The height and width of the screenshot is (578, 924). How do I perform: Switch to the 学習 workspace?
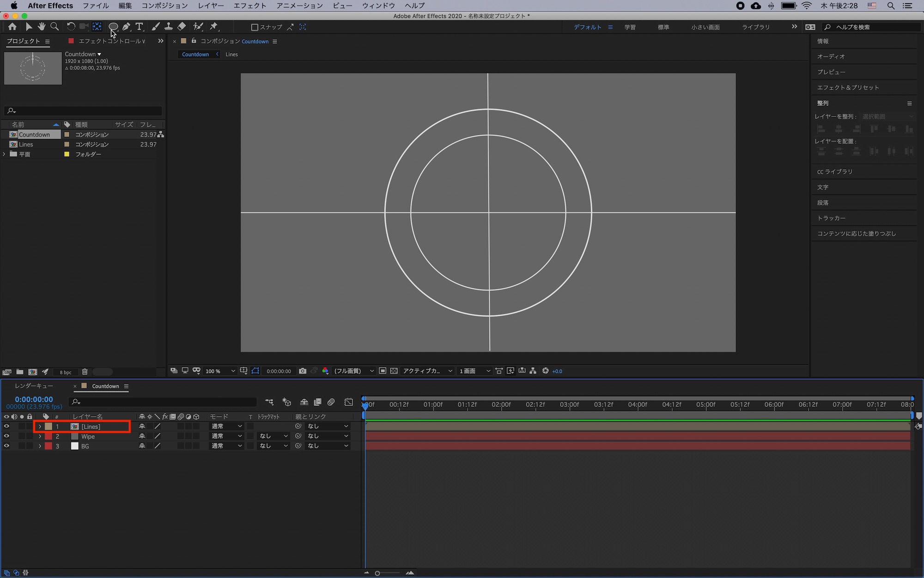[x=630, y=27]
